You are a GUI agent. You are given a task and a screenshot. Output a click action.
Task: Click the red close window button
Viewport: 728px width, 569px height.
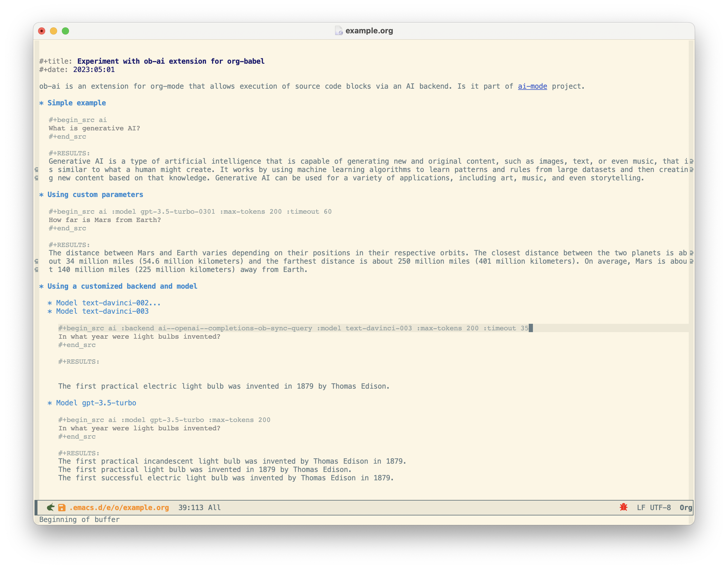42,31
